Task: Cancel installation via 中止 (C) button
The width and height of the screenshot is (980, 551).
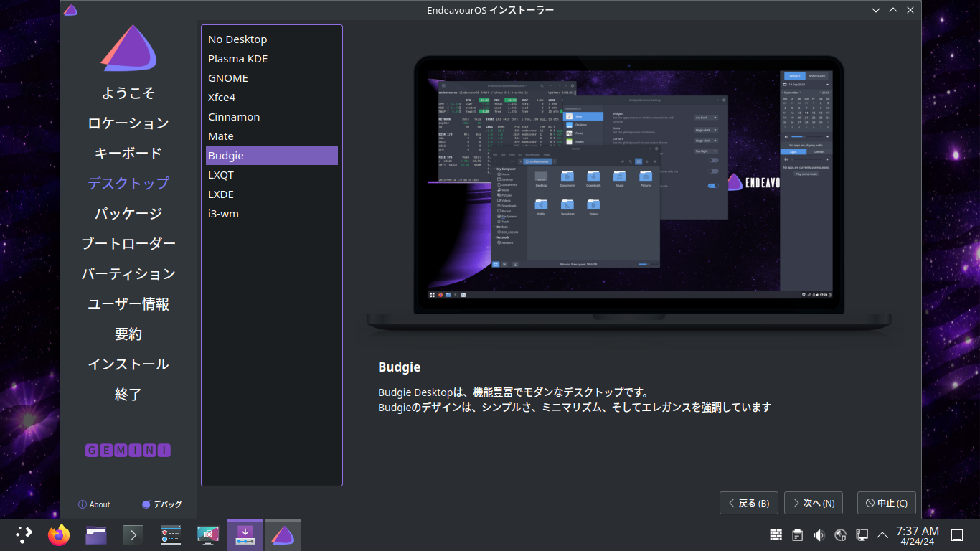Action: pos(887,503)
